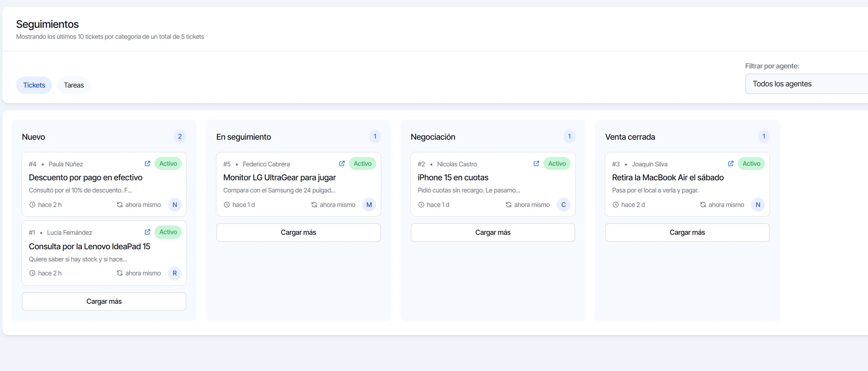868x371 pixels.
Task: Click Activo badge on Joaquín Silva ticket
Action: (x=751, y=164)
